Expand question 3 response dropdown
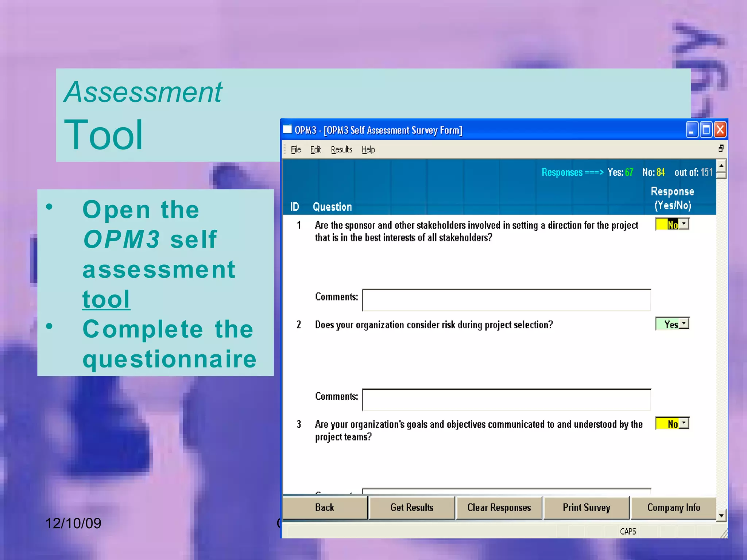Screen dimensions: 747x560 click(684, 423)
